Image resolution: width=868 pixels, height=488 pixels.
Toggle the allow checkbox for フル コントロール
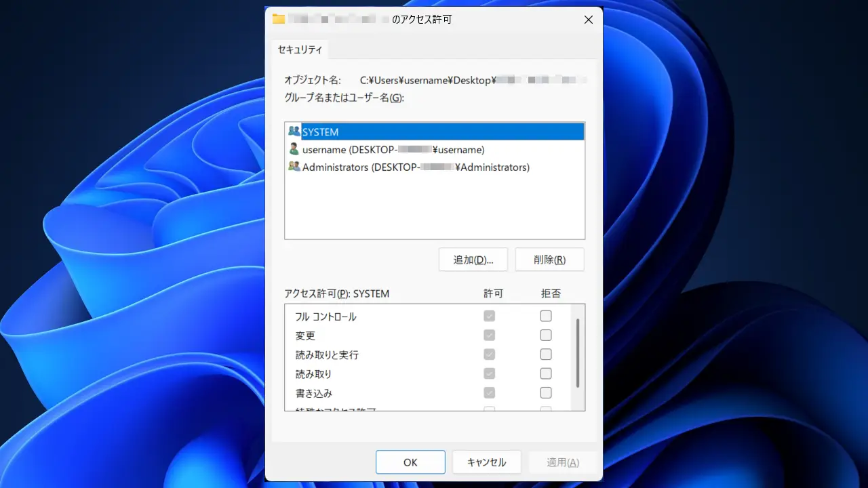pyautogui.click(x=489, y=316)
